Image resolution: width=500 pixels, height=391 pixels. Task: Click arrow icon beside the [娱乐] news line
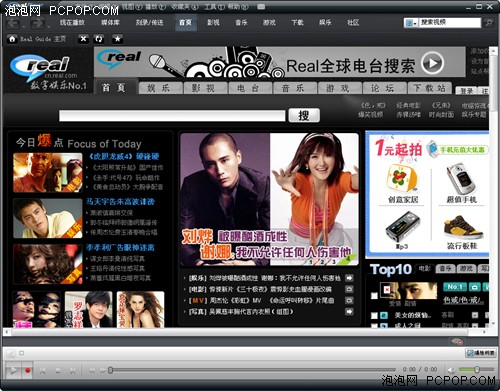349,278
